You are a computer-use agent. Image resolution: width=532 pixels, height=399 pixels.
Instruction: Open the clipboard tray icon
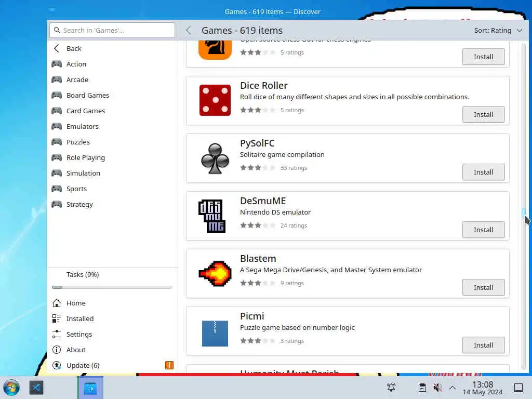click(422, 388)
